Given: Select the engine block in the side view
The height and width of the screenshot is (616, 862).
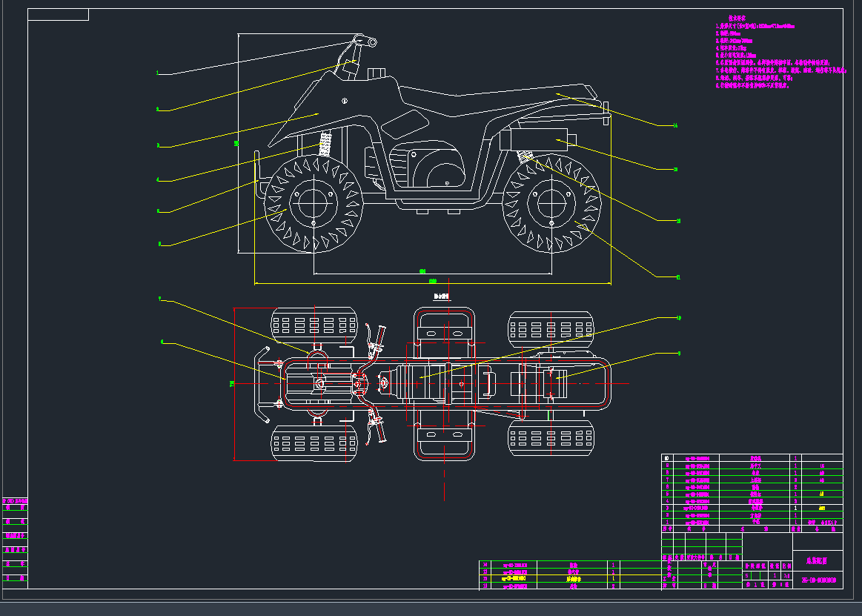Looking at the screenshot, I should point(427,165).
